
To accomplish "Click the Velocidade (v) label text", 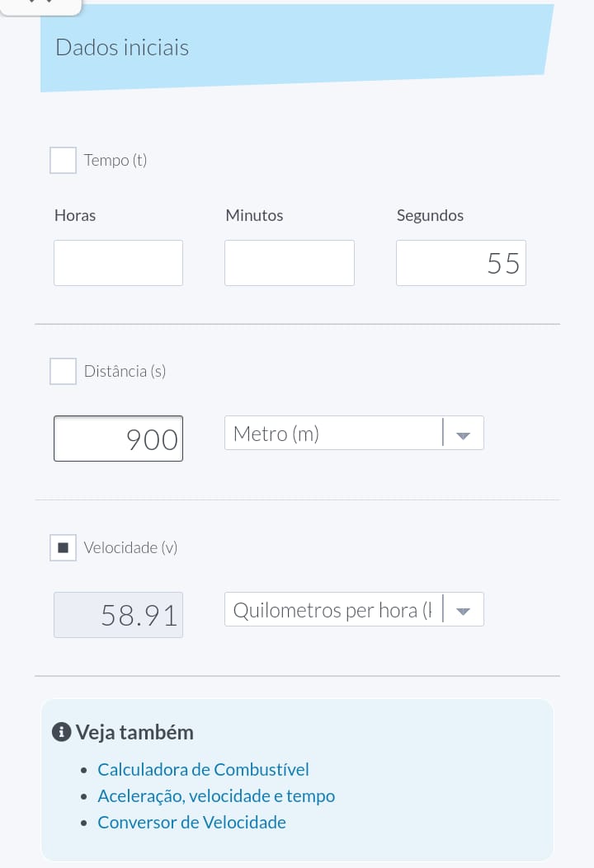I will coord(130,547).
